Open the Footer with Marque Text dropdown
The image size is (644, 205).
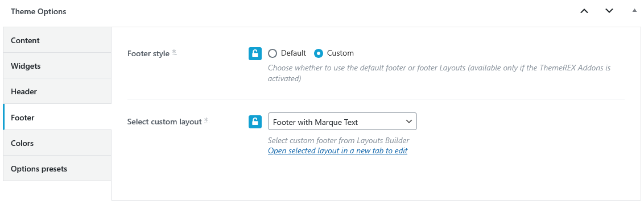click(x=342, y=122)
